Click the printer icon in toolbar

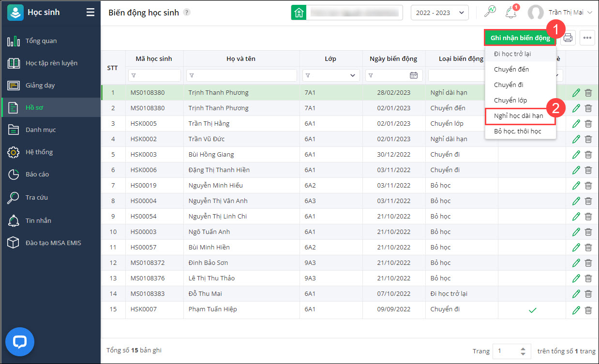point(568,38)
